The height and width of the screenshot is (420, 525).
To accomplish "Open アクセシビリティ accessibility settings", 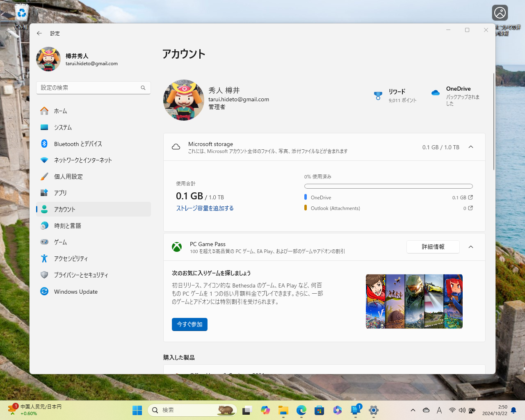I will (x=94, y=258).
